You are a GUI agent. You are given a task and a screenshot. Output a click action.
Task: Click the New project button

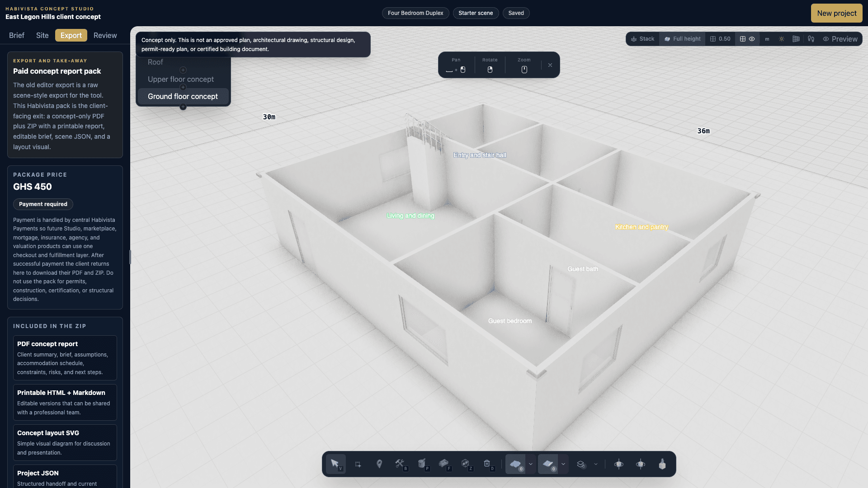point(836,13)
